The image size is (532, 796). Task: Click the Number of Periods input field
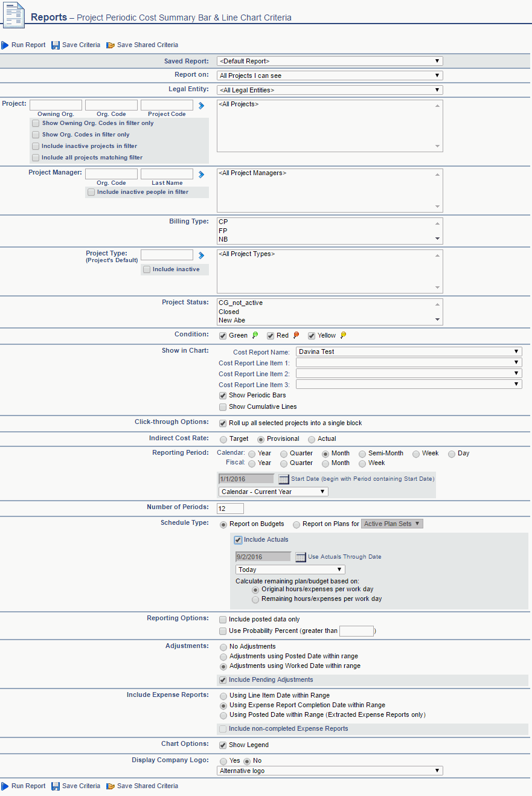(230, 509)
